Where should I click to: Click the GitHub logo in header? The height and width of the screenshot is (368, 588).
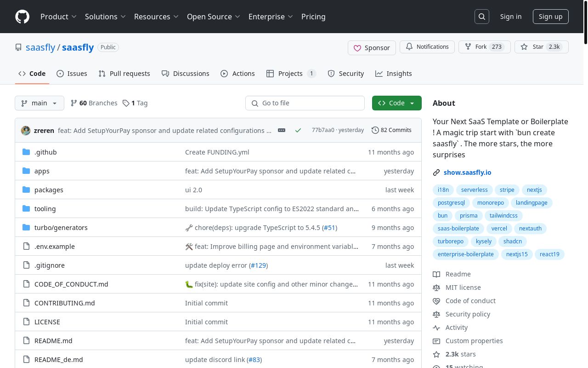[x=22, y=17]
